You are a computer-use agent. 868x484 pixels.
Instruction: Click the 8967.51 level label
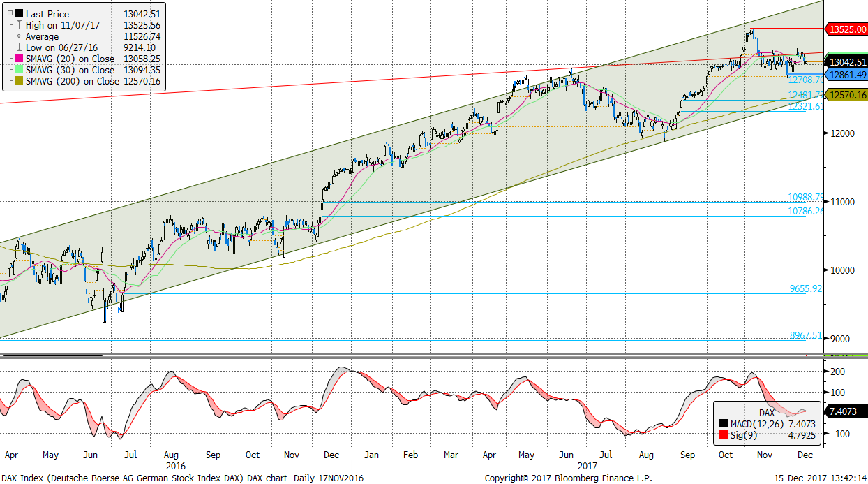[x=807, y=336]
